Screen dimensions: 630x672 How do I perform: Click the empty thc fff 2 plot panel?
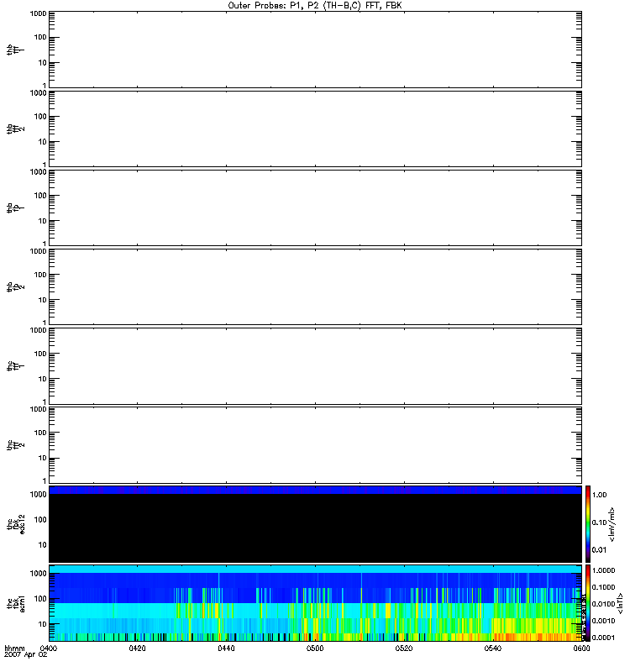tap(315, 445)
